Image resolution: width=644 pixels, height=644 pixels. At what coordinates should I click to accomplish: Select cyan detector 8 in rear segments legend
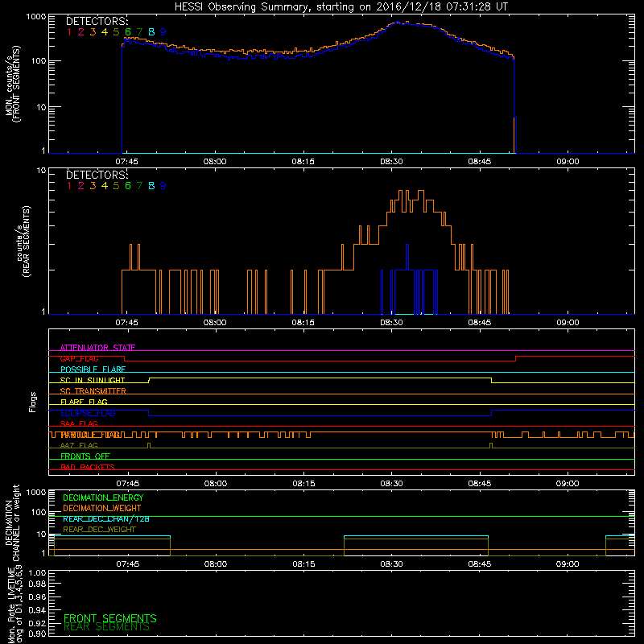click(x=151, y=186)
